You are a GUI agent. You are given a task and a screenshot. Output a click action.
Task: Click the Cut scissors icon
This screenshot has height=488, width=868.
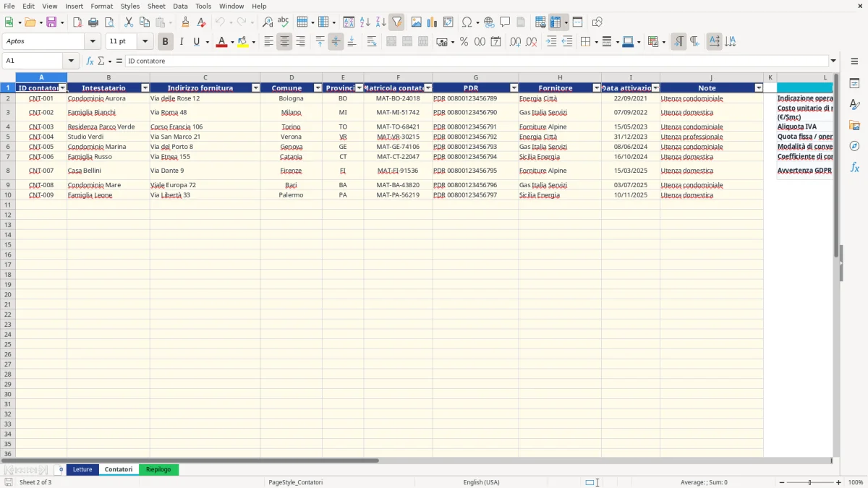[x=128, y=22]
